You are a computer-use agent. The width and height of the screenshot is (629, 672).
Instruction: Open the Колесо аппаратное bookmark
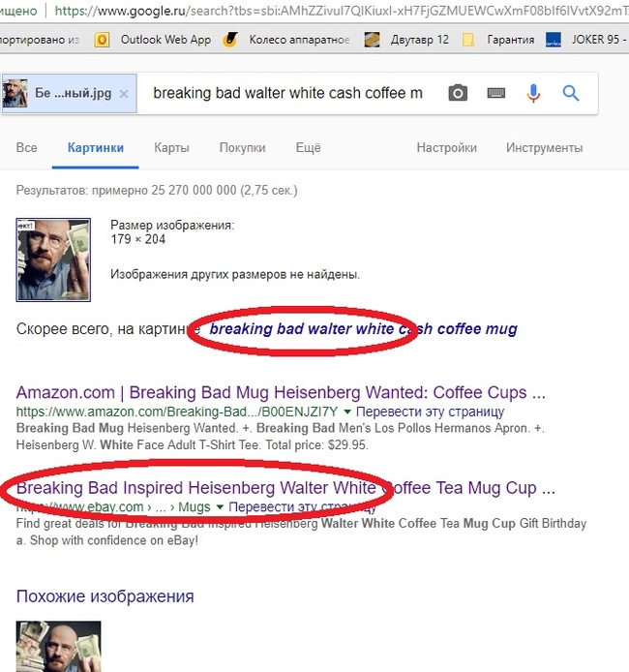coord(286,40)
